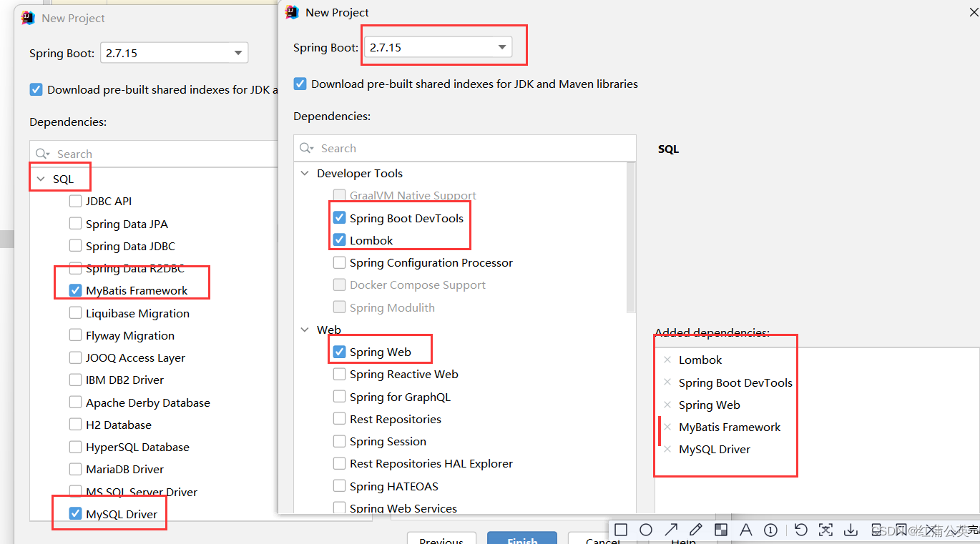Screen dimensions: 980x544
Task: Click the Cancel button
Action: pos(603,538)
